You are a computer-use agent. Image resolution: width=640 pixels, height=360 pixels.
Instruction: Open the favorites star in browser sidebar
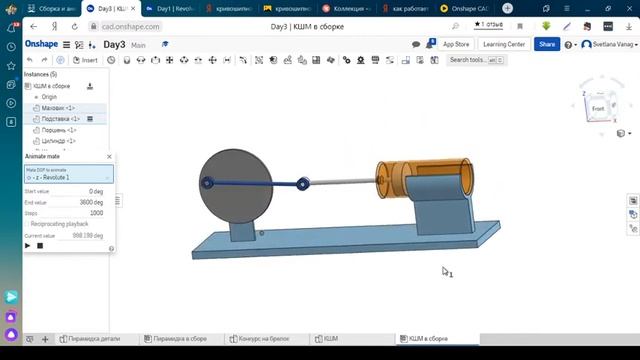pyautogui.click(x=11, y=66)
